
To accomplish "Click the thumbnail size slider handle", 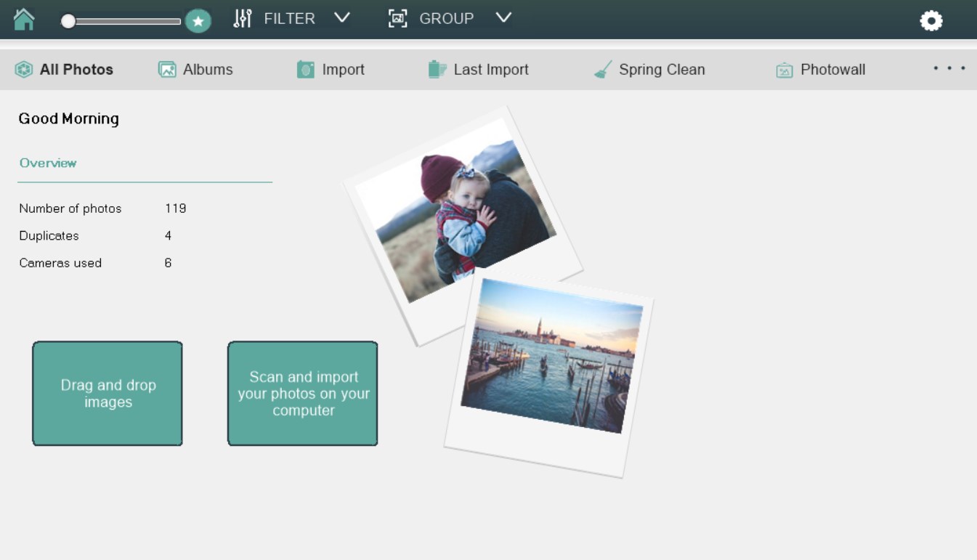I will [68, 21].
